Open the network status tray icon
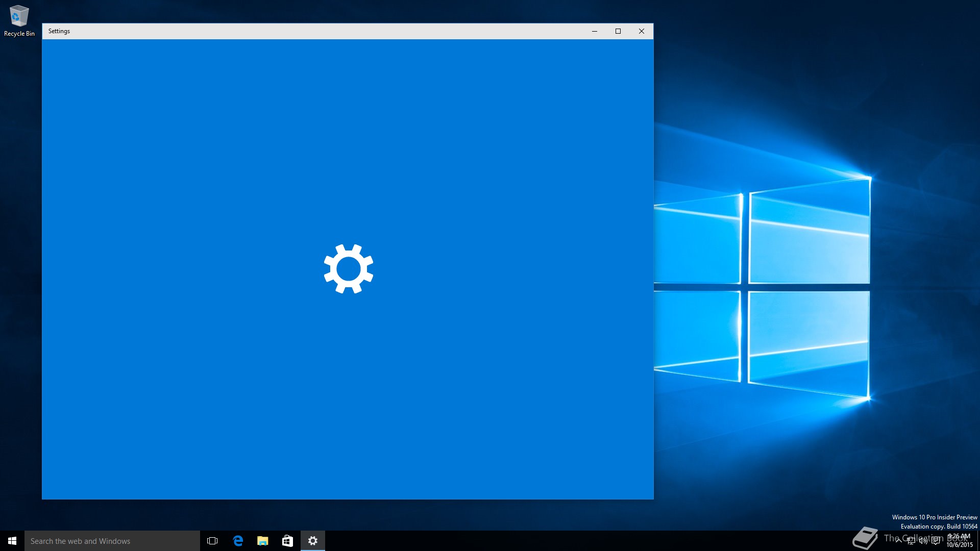Image resolution: width=980 pixels, height=551 pixels. 911,541
